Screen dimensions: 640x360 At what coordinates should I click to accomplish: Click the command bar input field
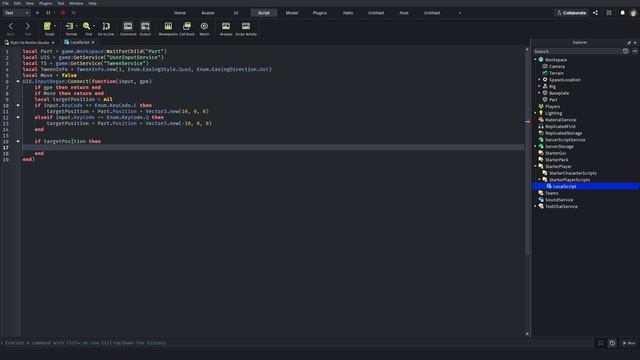tap(298, 343)
